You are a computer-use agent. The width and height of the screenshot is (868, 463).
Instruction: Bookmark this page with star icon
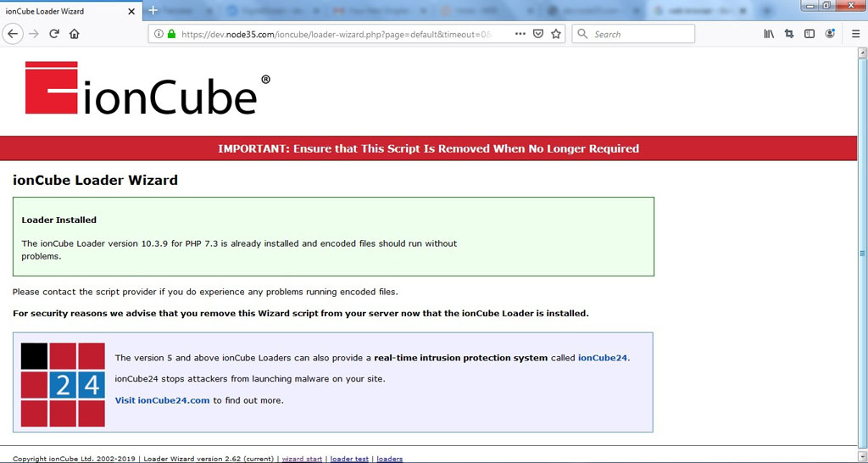click(556, 34)
